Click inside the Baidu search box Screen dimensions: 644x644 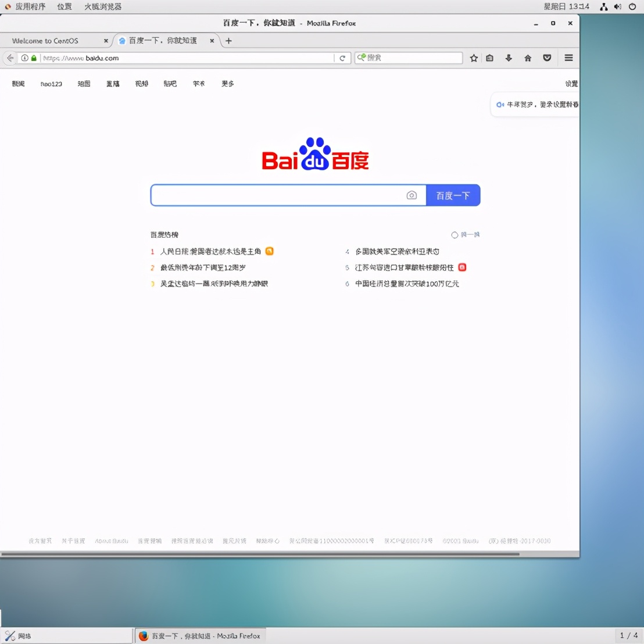pos(279,195)
